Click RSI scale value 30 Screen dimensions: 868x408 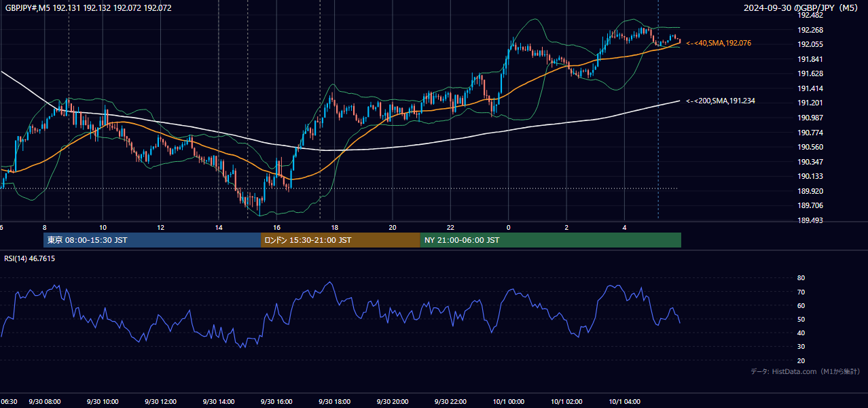point(801,347)
